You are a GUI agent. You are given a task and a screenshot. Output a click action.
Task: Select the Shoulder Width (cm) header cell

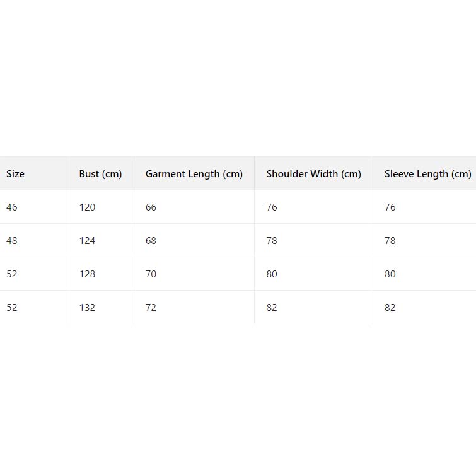click(313, 174)
